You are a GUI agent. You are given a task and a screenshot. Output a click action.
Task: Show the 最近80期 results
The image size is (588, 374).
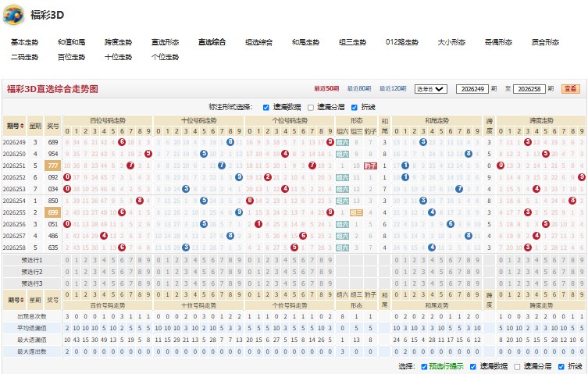359,88
